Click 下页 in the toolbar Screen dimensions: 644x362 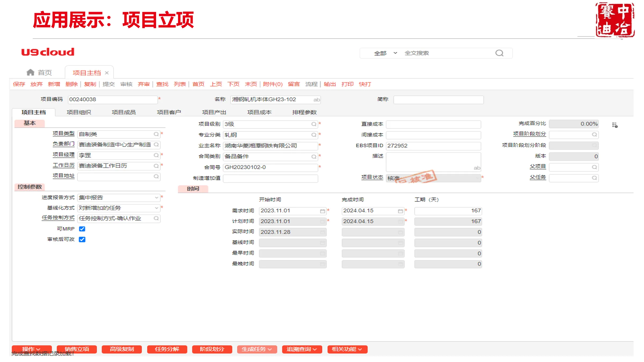(233, 84)
